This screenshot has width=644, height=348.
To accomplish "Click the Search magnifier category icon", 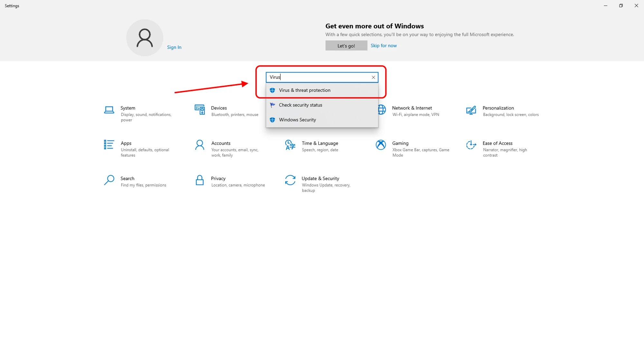I will pos(109,180).
